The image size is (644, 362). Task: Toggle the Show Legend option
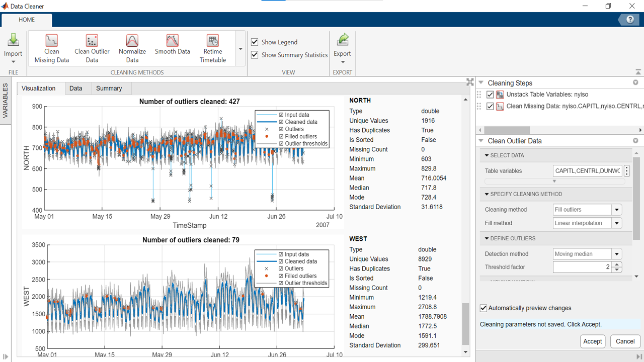click(x=255, y=42)
